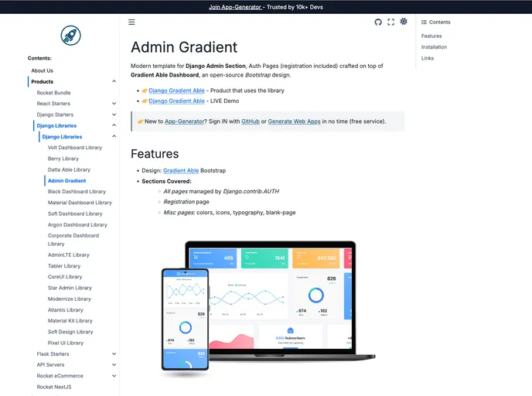Open Star Admin Library page

tap(70, 288)
